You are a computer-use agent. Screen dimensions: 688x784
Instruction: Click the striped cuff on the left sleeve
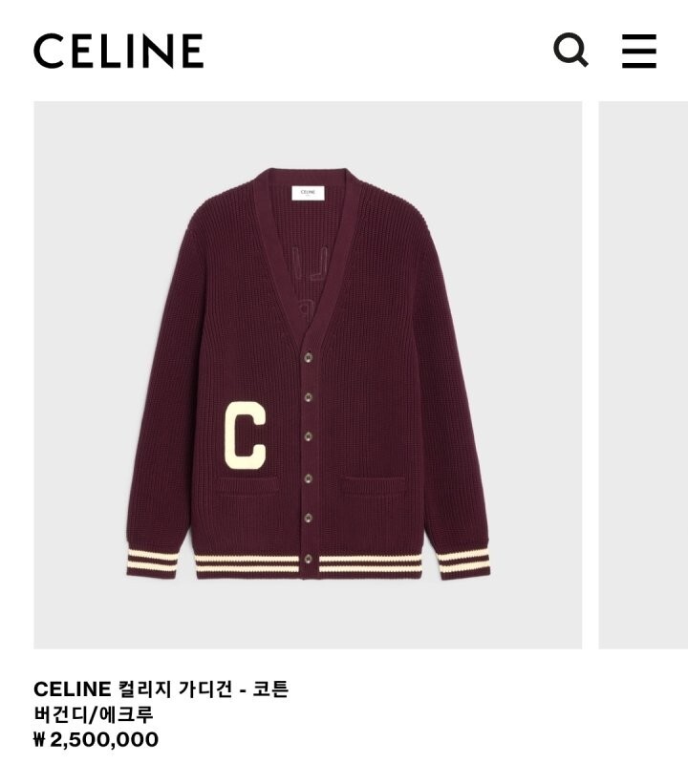[x=152, y=562]
